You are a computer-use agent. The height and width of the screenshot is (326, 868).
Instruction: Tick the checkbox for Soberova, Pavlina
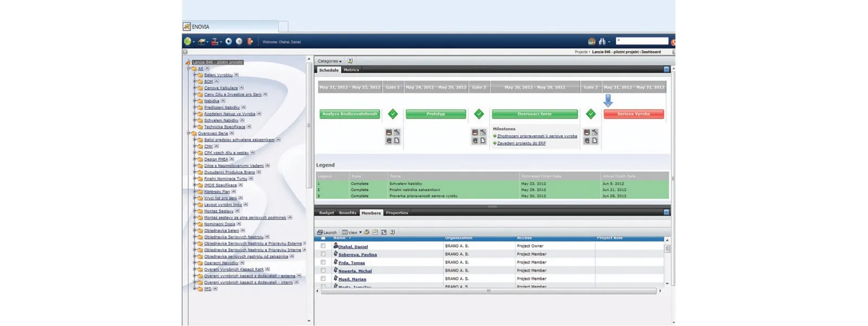point(323,254)
